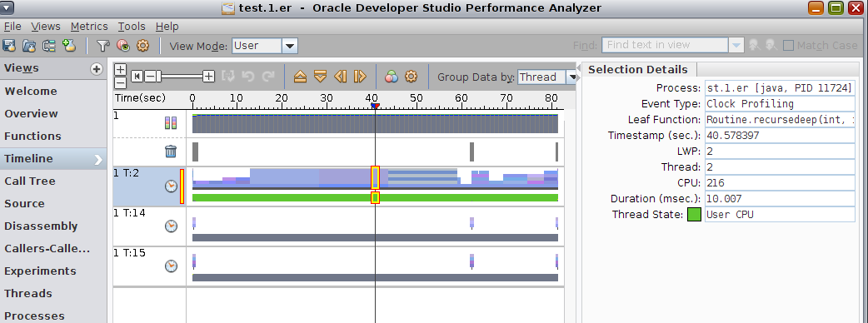Image resolution: width=868 pixels, height=323 pixels.
Task: Click the timeline undo zoom arrow
Action: (x=248, y=77)
